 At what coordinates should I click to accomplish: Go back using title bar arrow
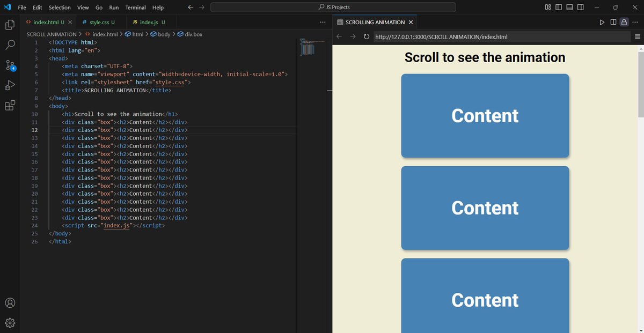coord(191,8)
